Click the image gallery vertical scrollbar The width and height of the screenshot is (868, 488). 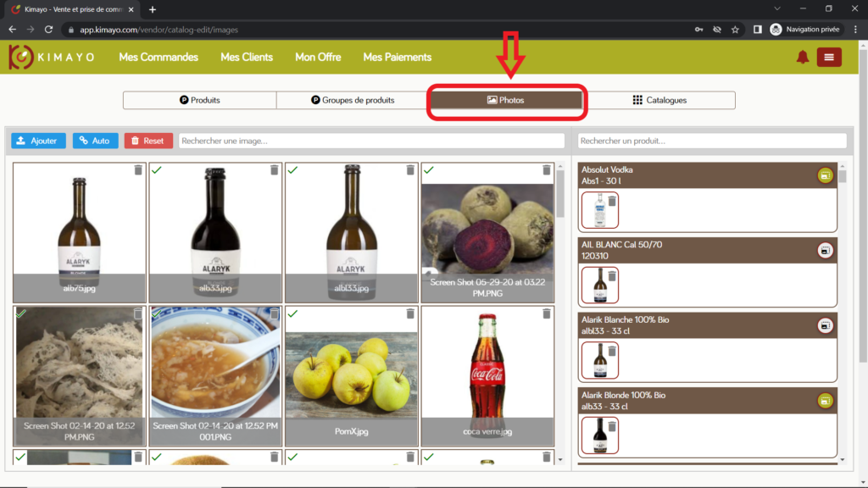tap(560, 194)
